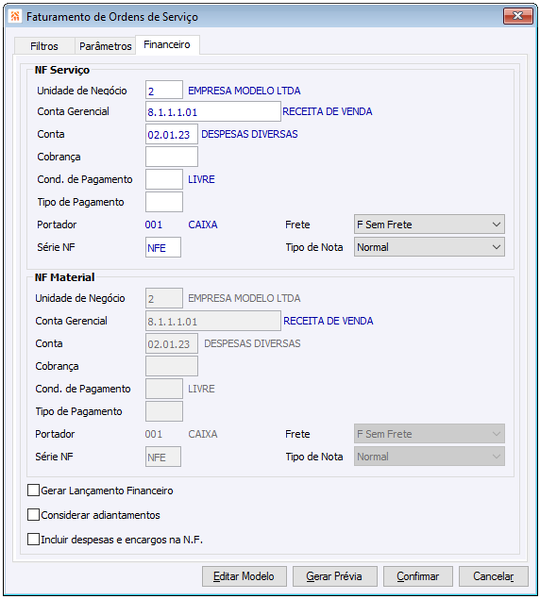Click the Gerar Prévia button

click(335, 576)
